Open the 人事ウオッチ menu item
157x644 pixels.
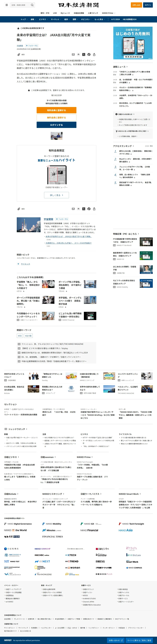[x=93, y=13]
